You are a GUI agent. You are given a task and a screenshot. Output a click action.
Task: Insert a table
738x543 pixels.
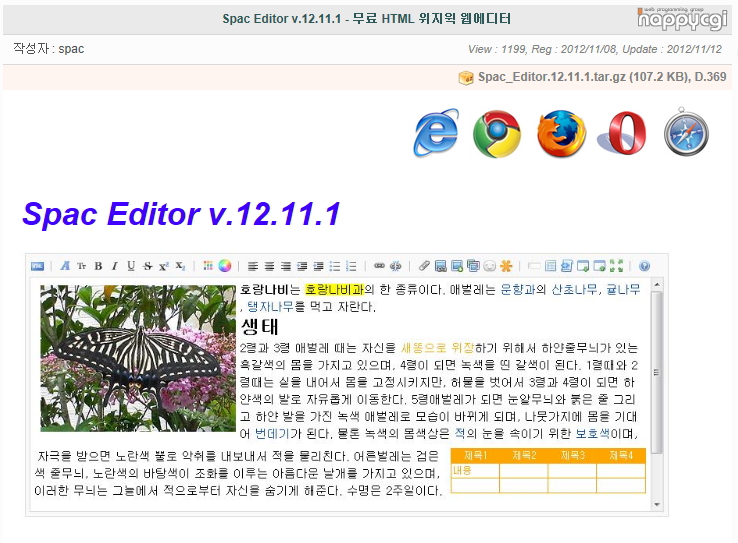[550, 266]
